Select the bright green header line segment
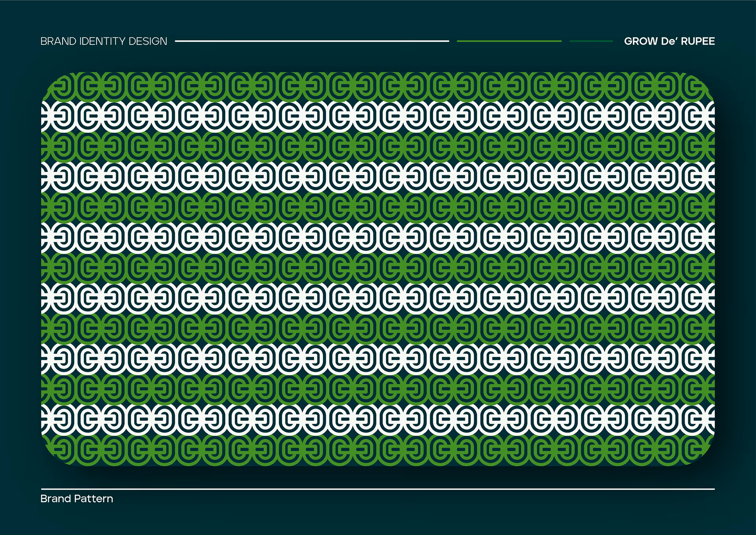This screenshot has width=756, height=535. point(509,41)
